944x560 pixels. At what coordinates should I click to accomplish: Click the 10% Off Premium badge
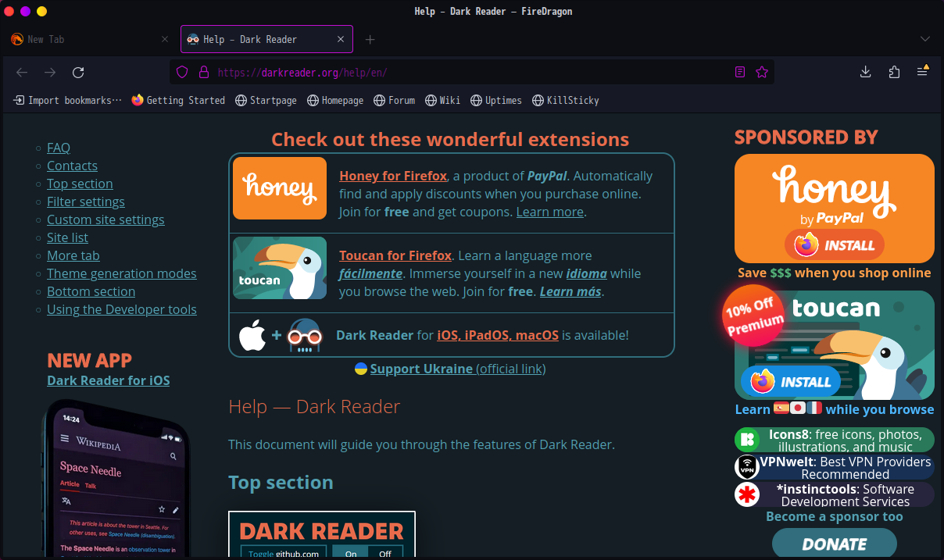754,315
